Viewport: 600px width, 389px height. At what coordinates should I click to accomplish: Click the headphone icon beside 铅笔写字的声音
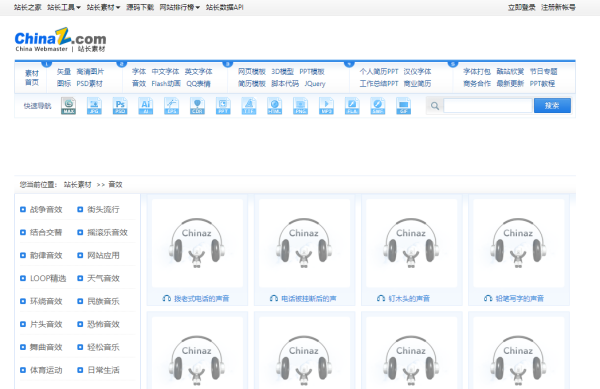488,298
